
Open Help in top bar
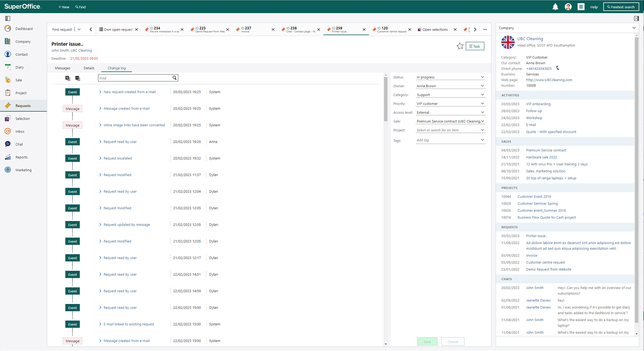coord(594,7)
